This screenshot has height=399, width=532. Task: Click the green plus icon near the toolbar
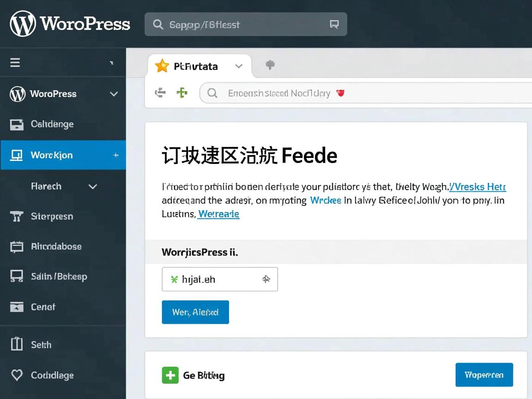point(182,92)
